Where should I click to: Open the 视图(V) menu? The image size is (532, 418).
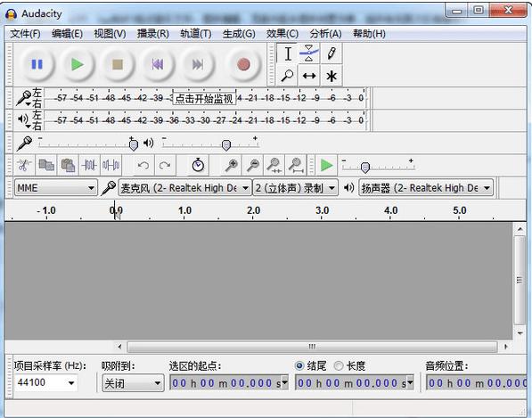click(x=110, y=34)
